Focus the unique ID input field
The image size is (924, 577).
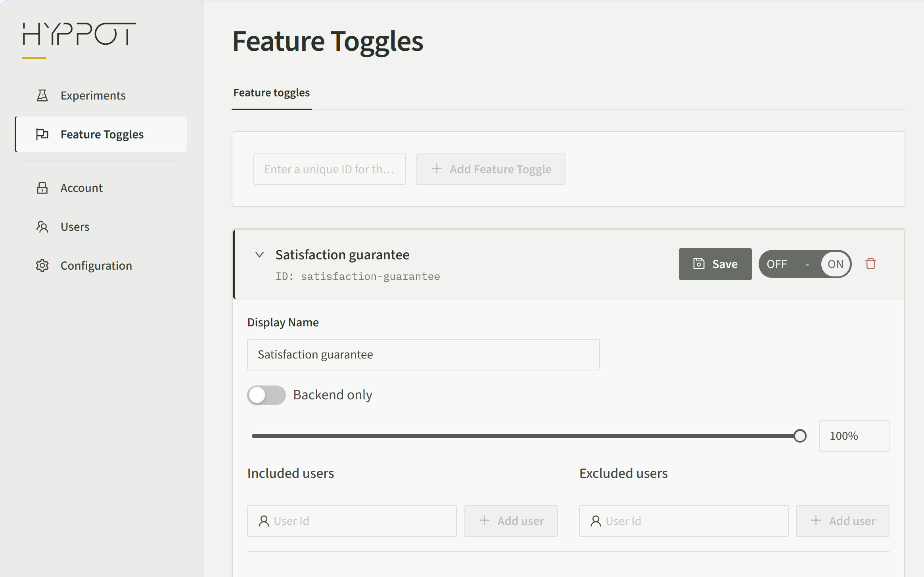tap(330, 169)
